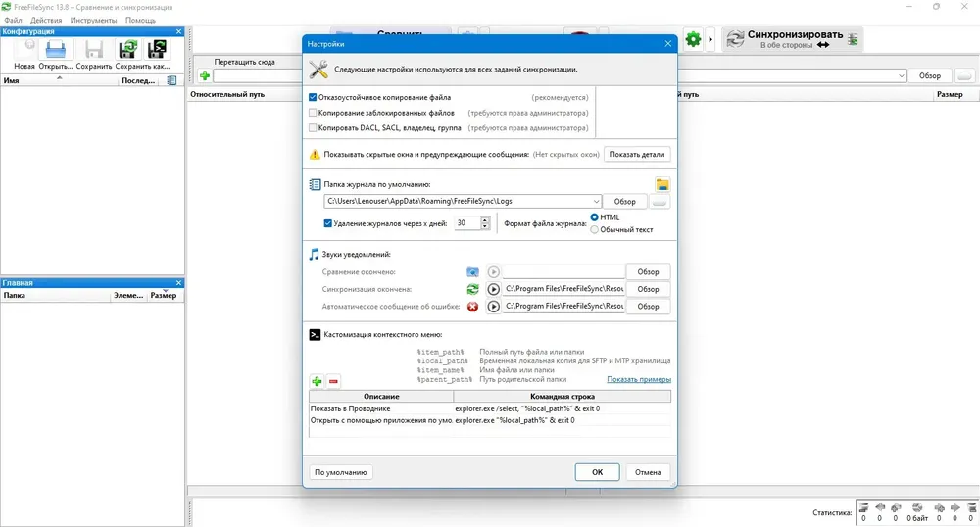Select Показать в Проводнике table row
980x527 pixels.
(490, 408)
